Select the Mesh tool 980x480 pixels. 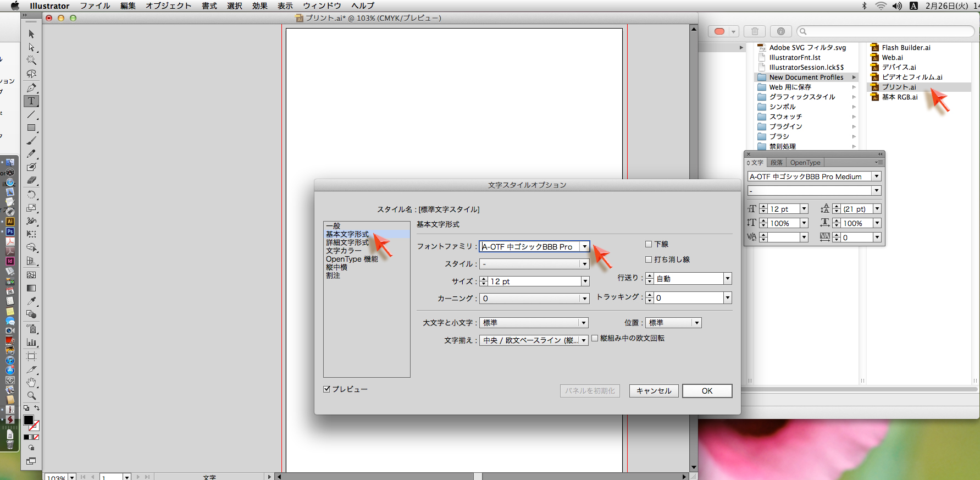pos(31,274)
